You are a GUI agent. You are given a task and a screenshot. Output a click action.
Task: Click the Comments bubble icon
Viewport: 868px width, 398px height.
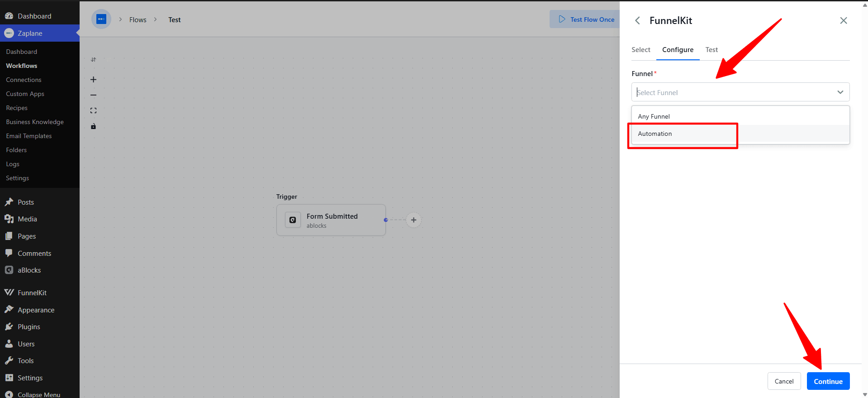(x=9, y=253)
